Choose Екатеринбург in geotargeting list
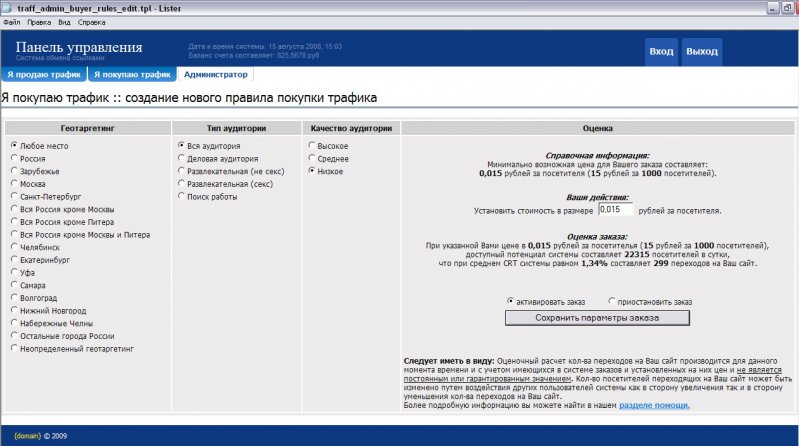This screenshot has height=446, width=799. pos(14,259)
